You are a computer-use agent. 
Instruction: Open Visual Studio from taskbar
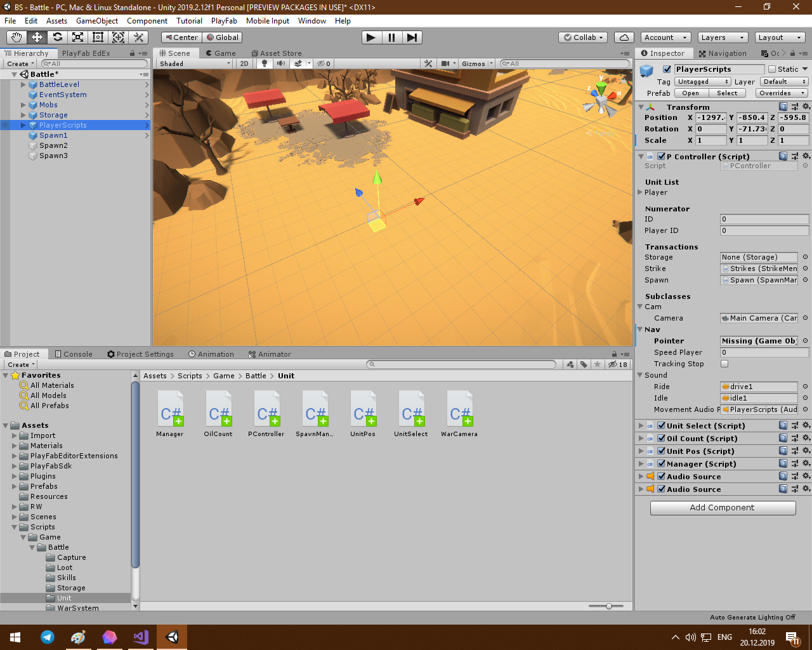141,637
